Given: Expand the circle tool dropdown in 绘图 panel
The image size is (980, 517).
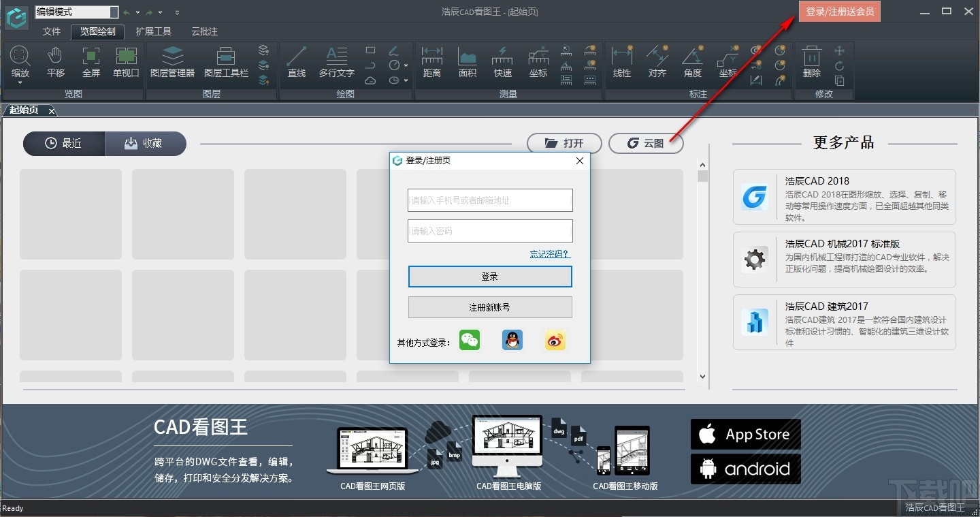Looking at the screenshot, I should (406, 65).
